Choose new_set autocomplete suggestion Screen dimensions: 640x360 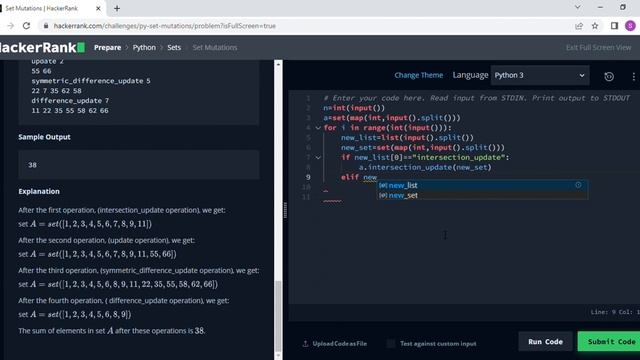[x=482, y=195]
